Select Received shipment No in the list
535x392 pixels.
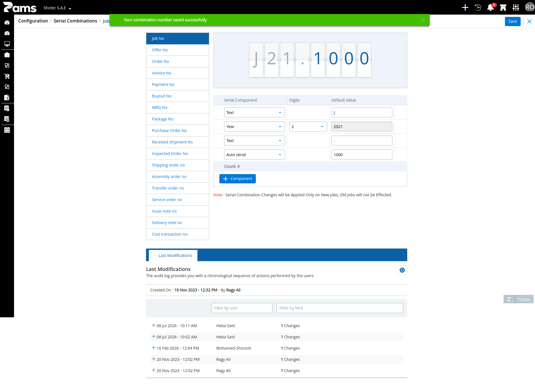pos(177,142)
